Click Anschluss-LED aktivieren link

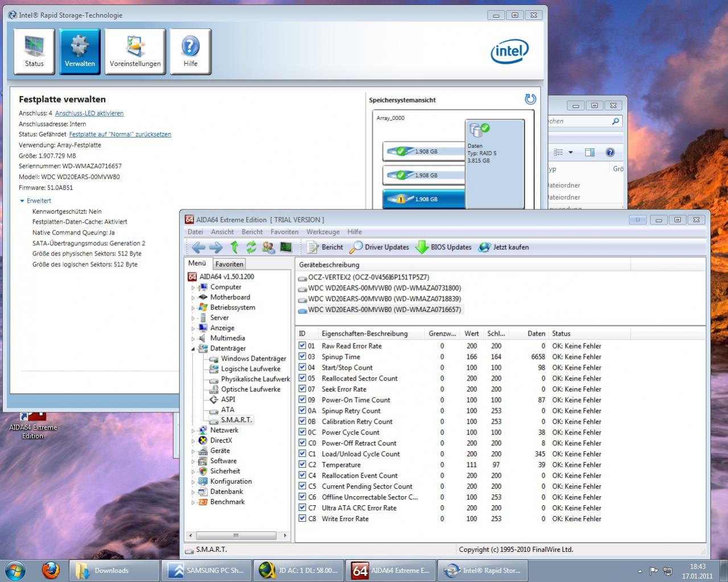pyautogui.click(x=89, y=113)
